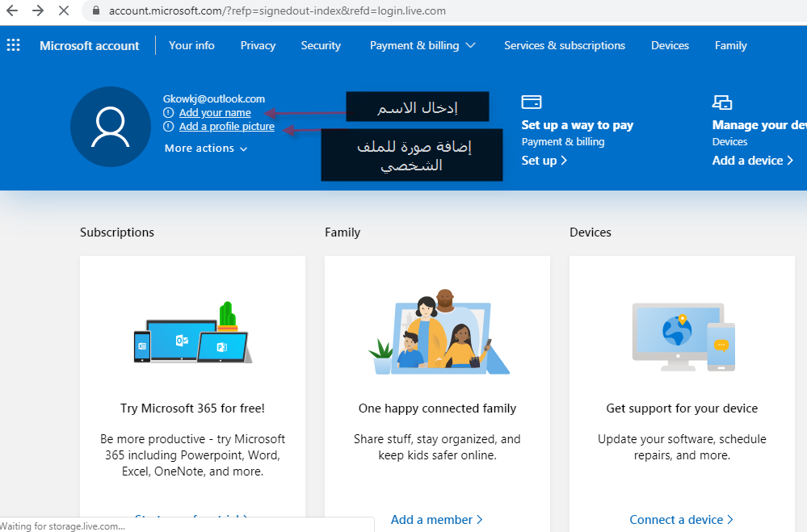
Task: Open the Privacy tab
Action: [x=258, y=45]
